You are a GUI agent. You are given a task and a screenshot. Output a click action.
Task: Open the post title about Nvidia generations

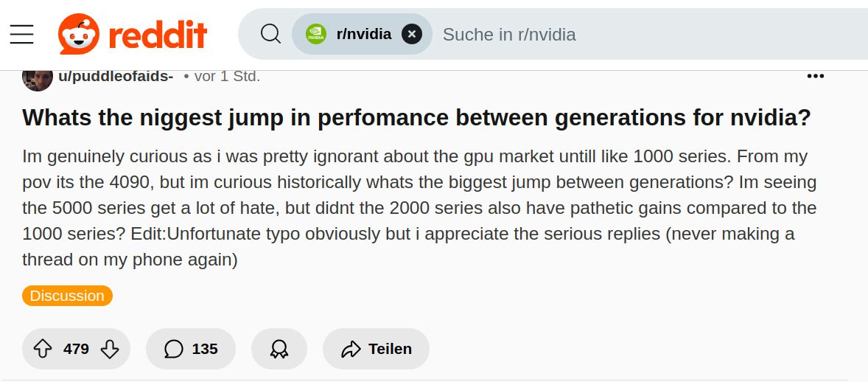tap(416, 118)
